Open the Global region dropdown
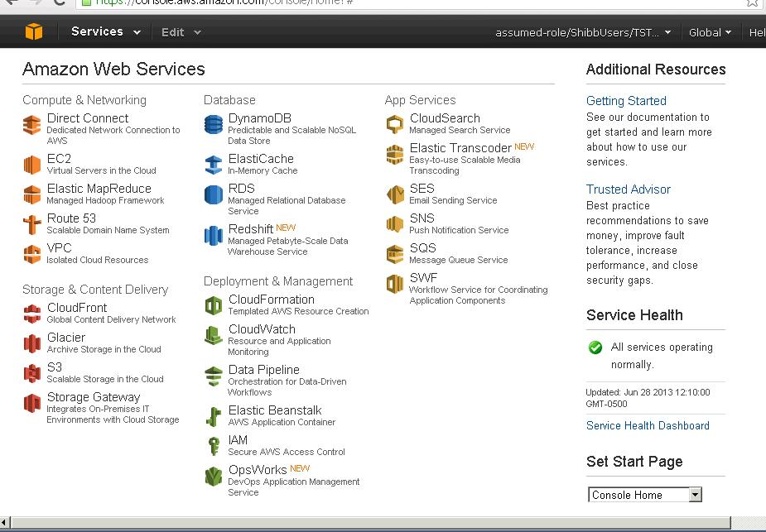This screenshot has width=766, height=532. (x=710, y=33)
